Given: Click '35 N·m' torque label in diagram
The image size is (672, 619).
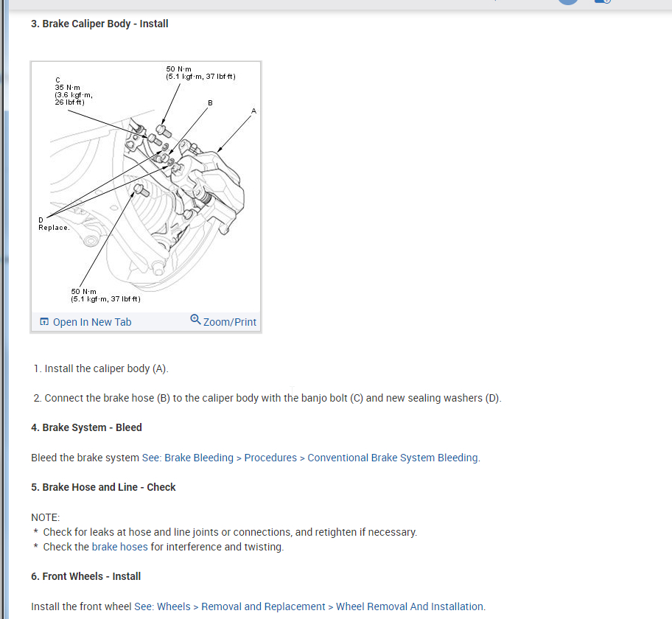Looking at the screenshot, I should click(x=67, y=88).
